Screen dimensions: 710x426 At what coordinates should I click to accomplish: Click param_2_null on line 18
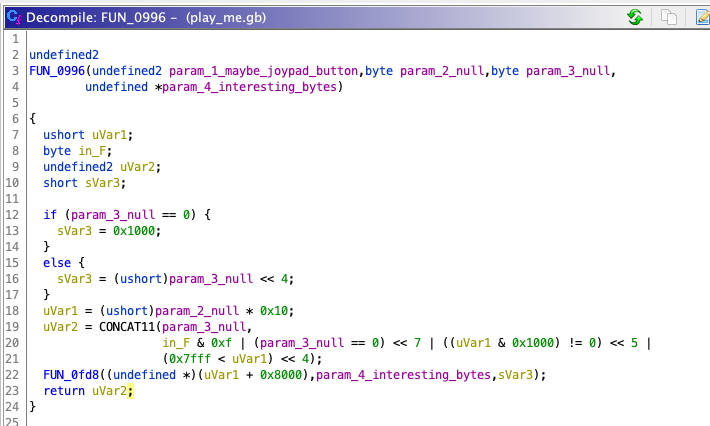tap(197, 311)
